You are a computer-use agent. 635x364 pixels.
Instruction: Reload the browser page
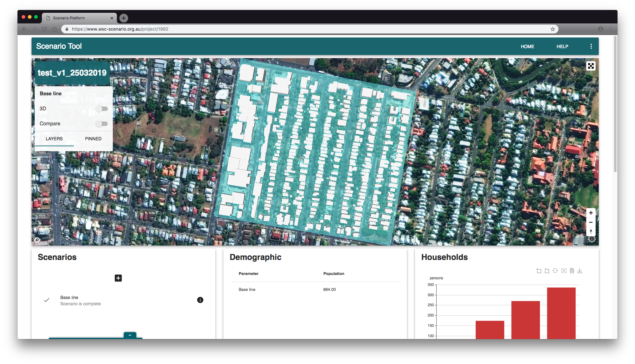[44, 29]
